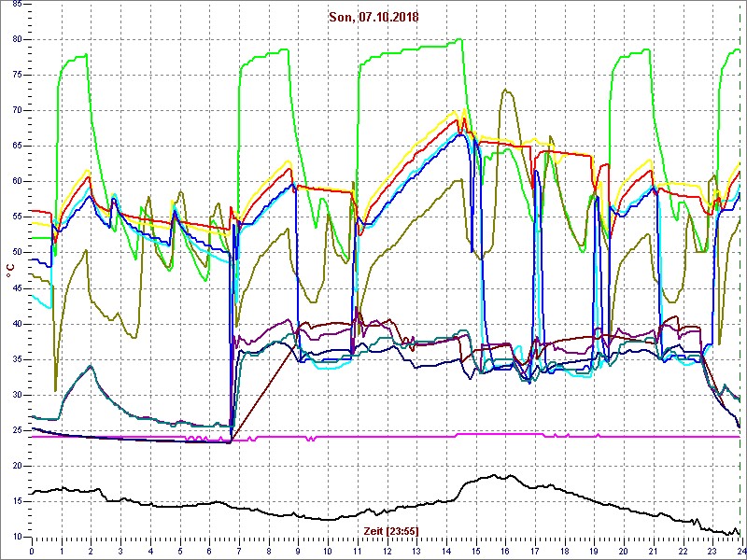The width and height of the screenshot is (747, 560).
Task: Click hour "19" on the time axis
Action: (594, 551)
